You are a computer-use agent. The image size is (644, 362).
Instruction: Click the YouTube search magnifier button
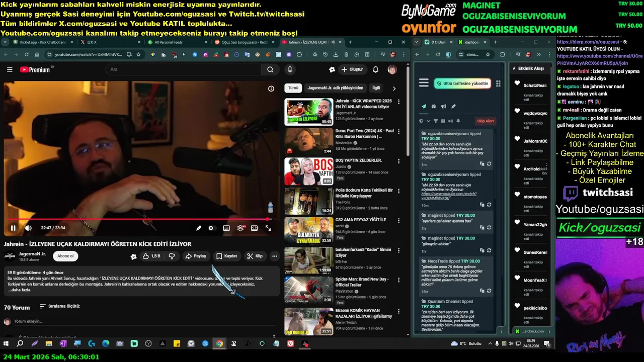(270, 69)
